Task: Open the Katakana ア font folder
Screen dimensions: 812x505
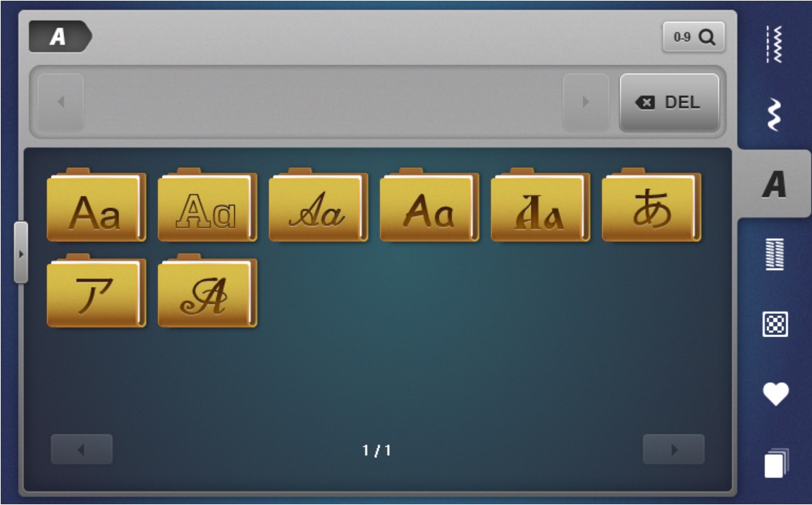Action: (x=96, y=293)
